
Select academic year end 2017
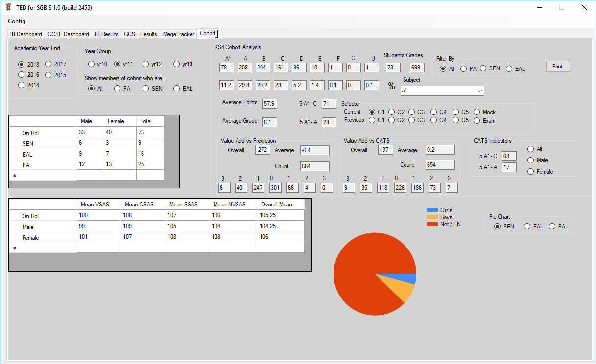(x=56, y=64)
